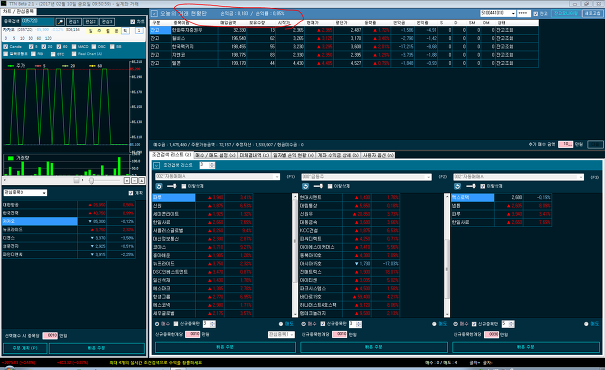Open the account number dropdown at top right
Image resolution: width=605 pixels, height=370 pixels.
coord(498,13)
